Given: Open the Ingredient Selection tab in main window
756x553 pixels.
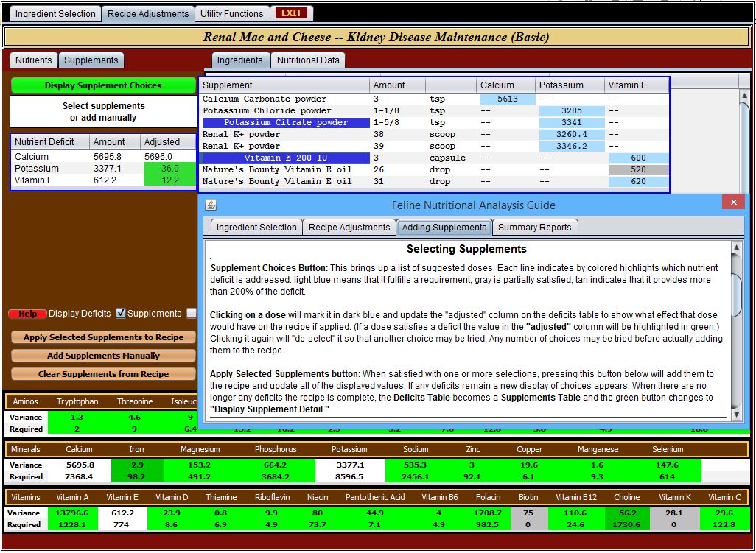Looking at the screenshot, I should tap(55, 13).
